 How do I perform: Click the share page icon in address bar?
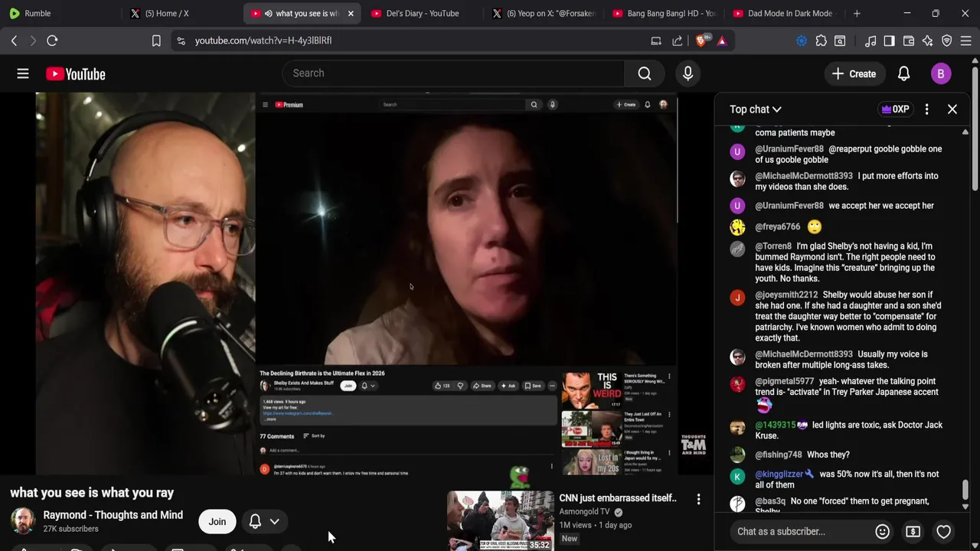click(x=678, y=41)
